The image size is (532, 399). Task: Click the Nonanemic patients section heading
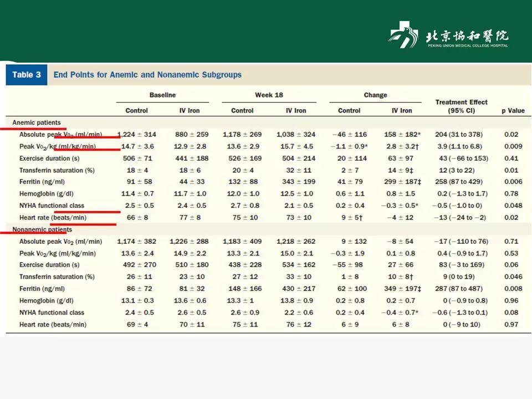[42, 229]
